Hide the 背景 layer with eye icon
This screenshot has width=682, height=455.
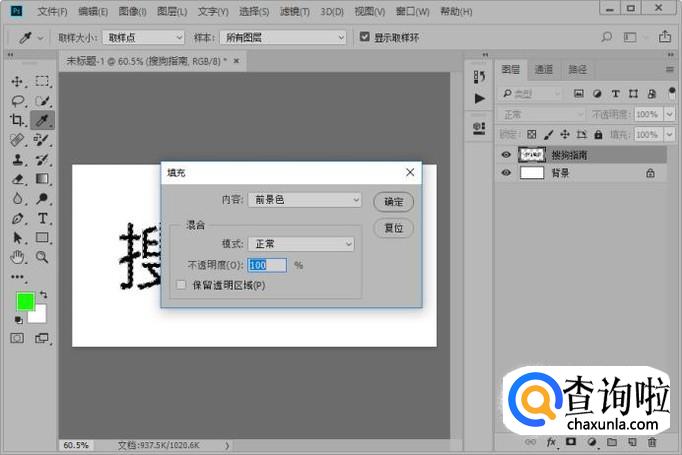(506, 173)
